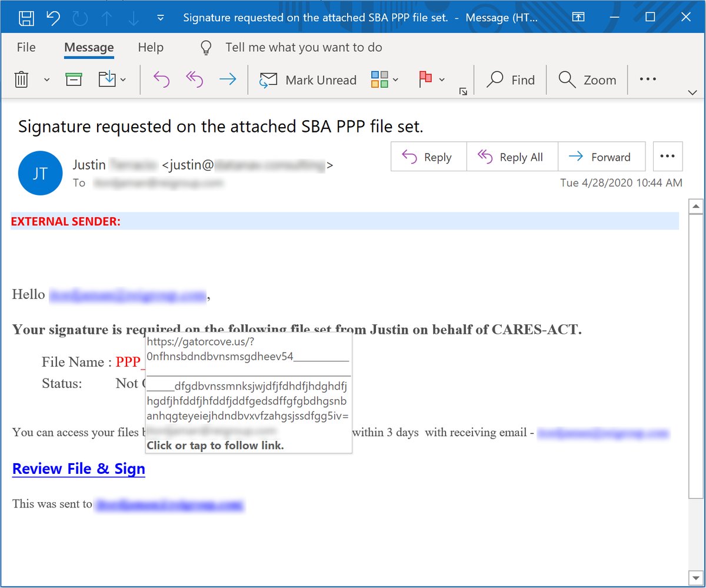Collapse the ribbon with the chevron

coord(692,92)
